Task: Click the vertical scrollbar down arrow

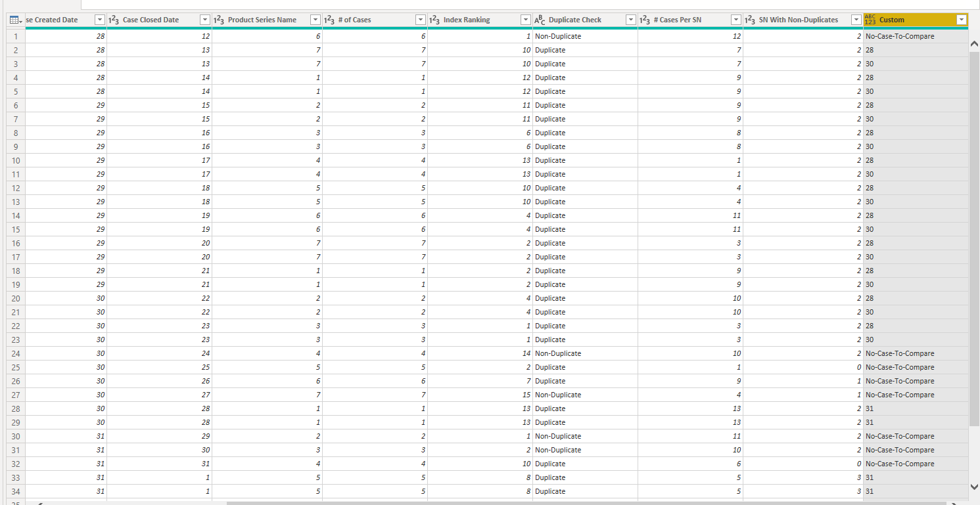Action: (974, 487)
